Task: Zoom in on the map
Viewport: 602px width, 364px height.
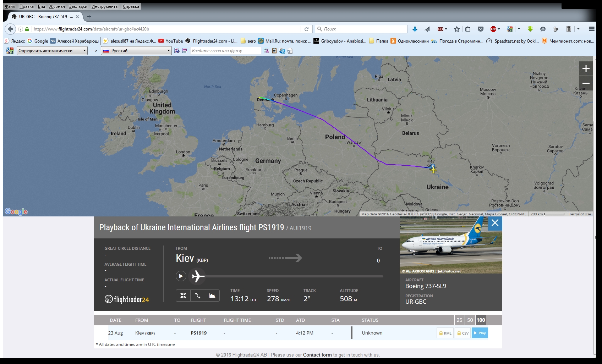Action: click(586, 68)
